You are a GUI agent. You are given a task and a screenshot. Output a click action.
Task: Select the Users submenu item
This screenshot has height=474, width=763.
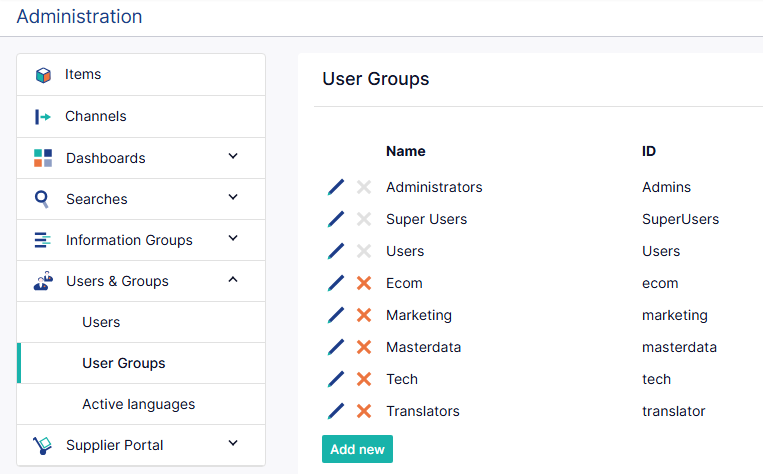[x=141, y=322]
